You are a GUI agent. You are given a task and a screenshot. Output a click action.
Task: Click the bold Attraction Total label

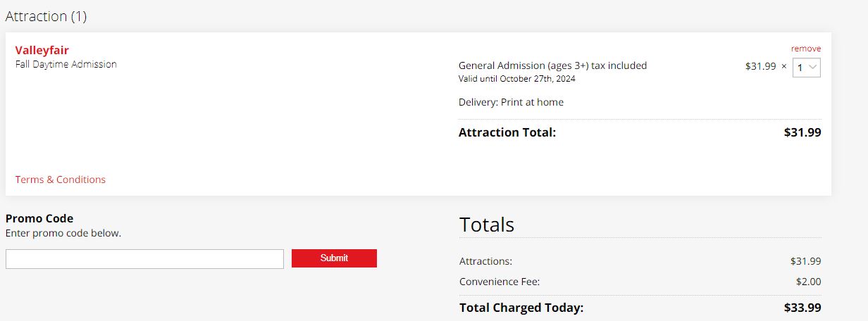coord(507,132)
